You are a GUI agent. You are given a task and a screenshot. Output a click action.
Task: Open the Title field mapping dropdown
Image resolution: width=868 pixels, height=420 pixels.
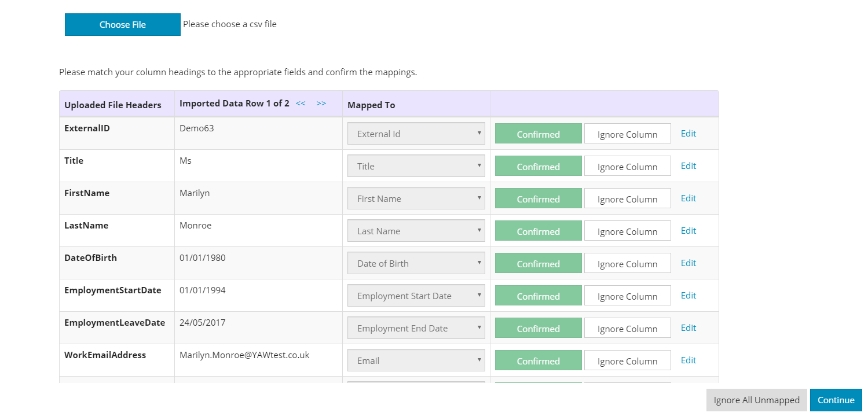pyautogui.click(x=416, y=165)
